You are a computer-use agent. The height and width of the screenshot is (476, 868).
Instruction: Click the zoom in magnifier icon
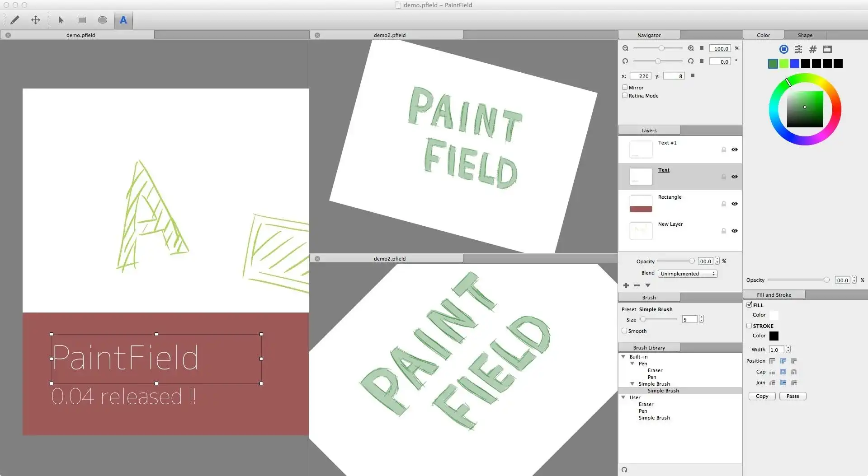pos(691,48)
